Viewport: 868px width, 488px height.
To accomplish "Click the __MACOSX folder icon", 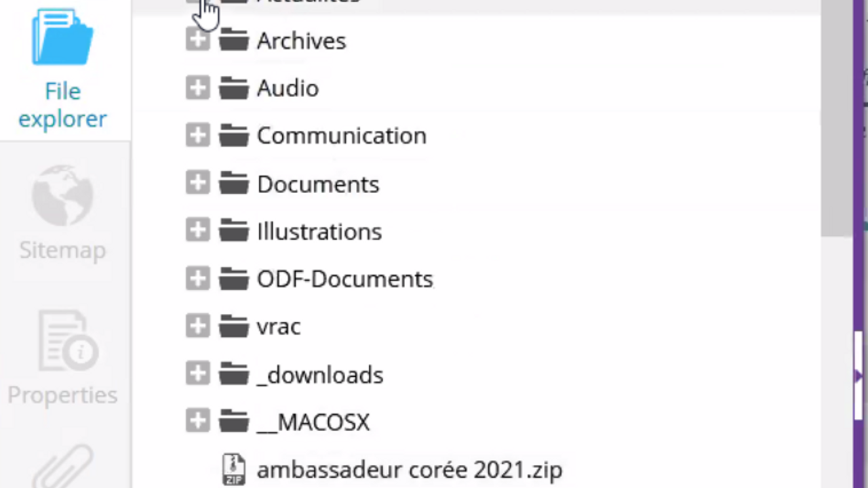I will point(234,422).
